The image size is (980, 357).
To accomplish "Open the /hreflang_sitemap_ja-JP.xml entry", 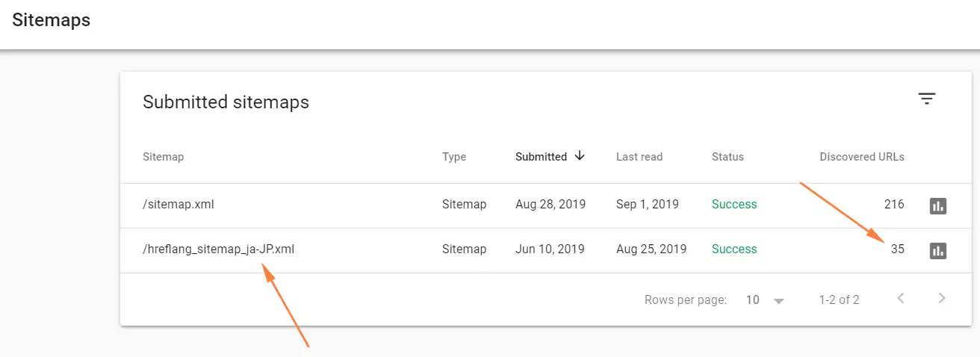I will [218, 249].
